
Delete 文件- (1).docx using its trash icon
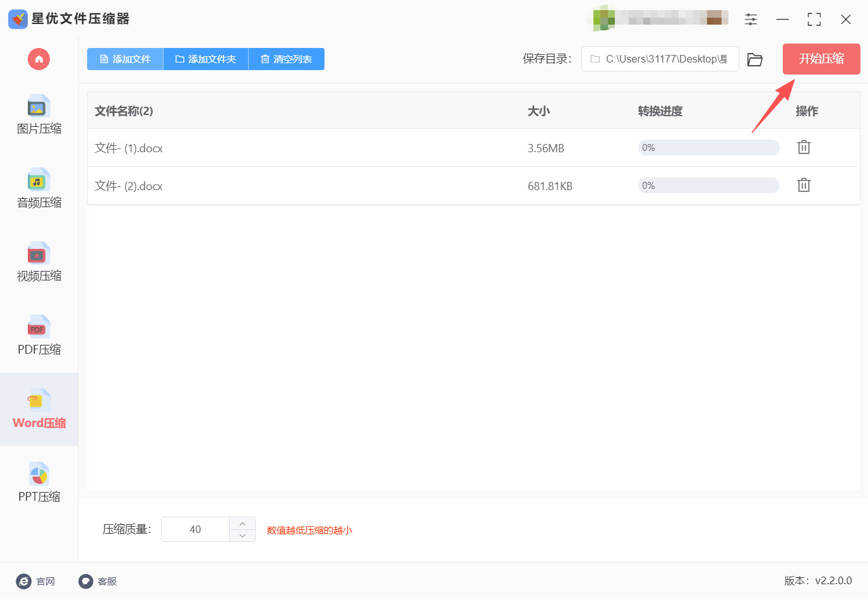[x=803, y=147]
